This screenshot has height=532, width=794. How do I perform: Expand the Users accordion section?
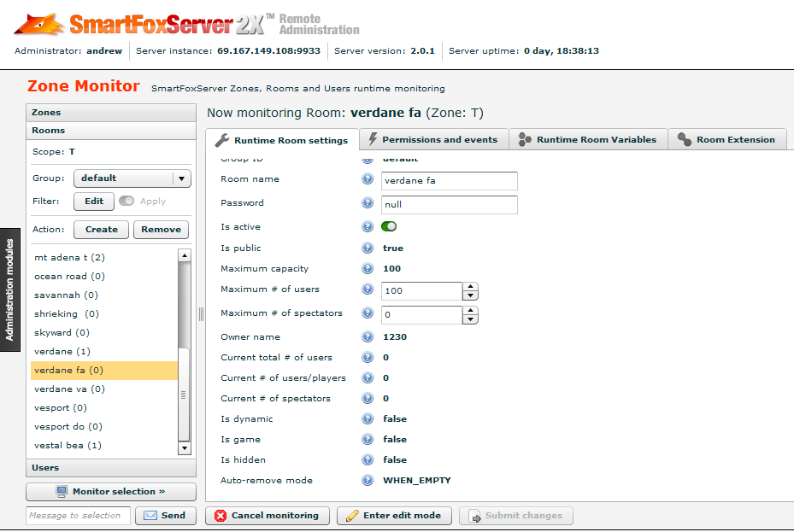[x=111, y=468]
